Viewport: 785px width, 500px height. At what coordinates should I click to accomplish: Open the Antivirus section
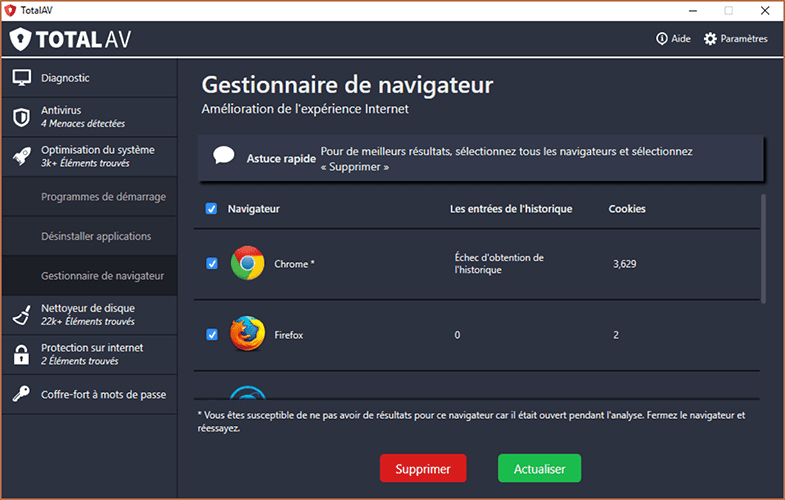click(90, 117)
